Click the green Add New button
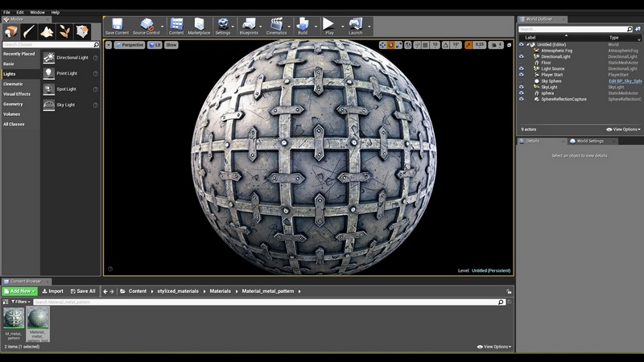Image resolution: width=644 pixels, height=362 pixels. (x=19, y=291)
